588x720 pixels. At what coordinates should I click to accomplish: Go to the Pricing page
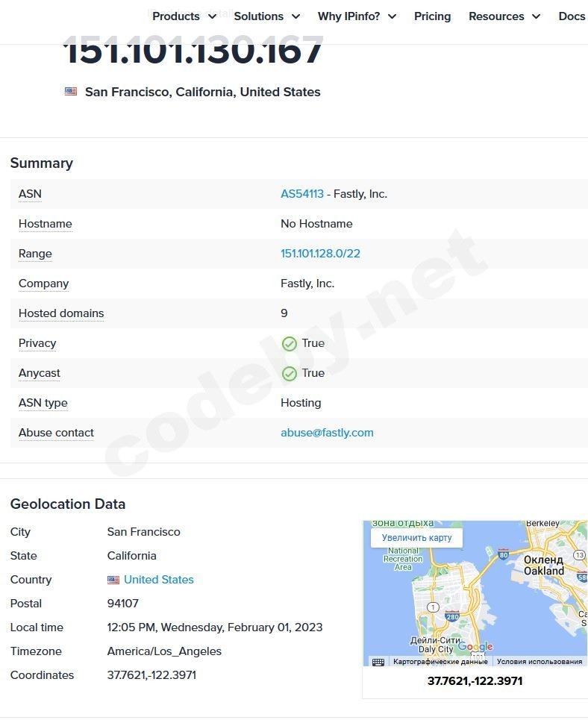point(433,16)
